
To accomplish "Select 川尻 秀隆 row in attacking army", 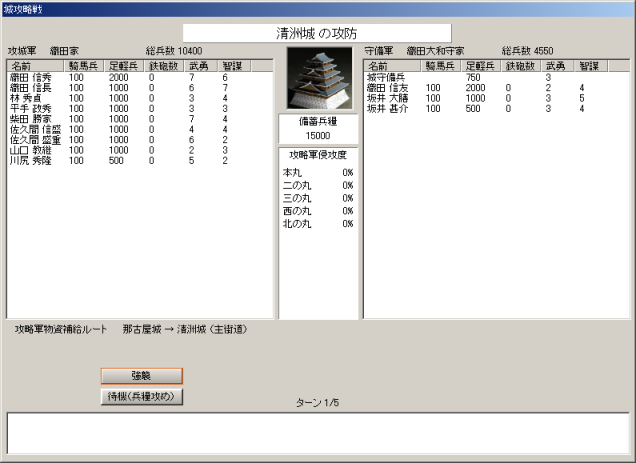I will click(31, 160).
